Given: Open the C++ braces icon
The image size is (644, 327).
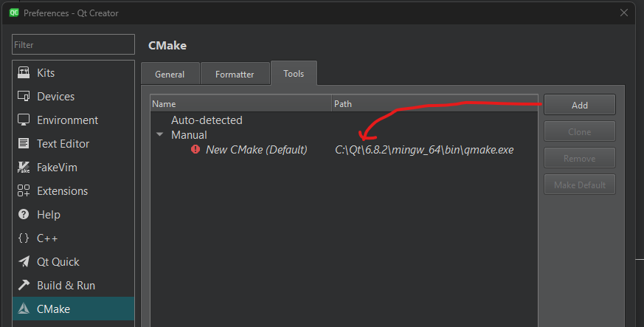Looking at the screenshot, I should (24, 238).
